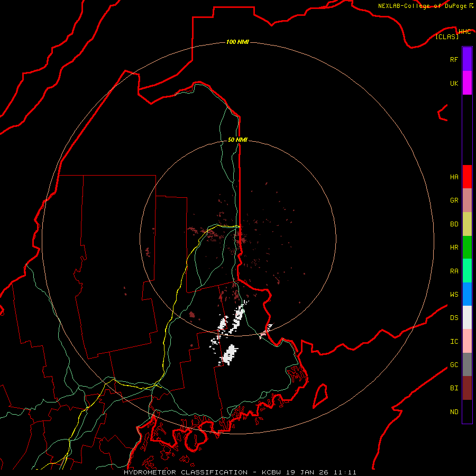The height and width of the screenshot is (476, 476).
Task: Click the NEXLAB-College of DuPage credit text
Action: 422,6
